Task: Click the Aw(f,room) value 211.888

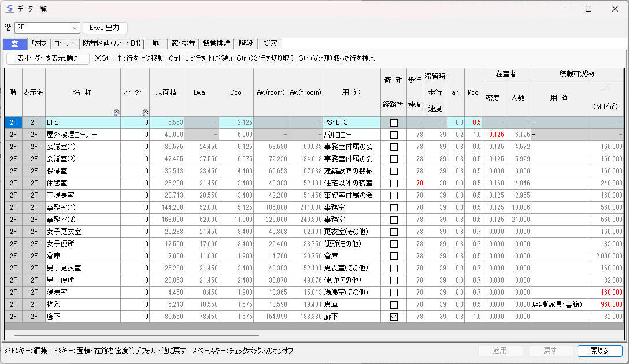Action: pyautogui.click(x=305, y=207)
